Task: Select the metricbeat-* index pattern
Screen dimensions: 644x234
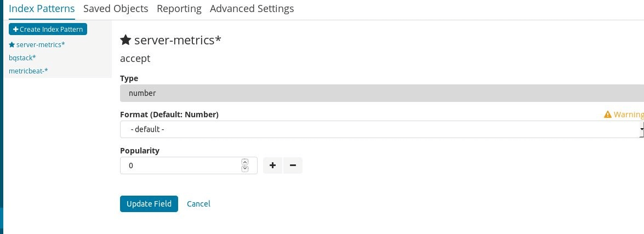Action: click(x=29, y=71)
